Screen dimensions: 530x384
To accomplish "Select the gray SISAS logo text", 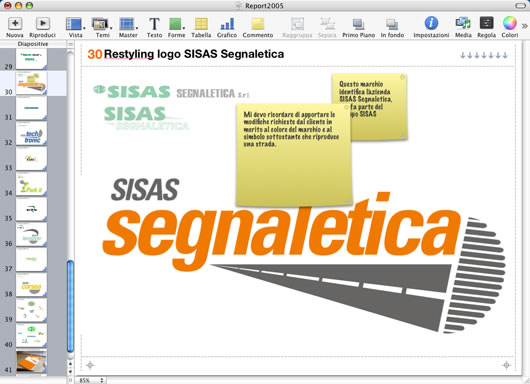I will coord(145,190).
